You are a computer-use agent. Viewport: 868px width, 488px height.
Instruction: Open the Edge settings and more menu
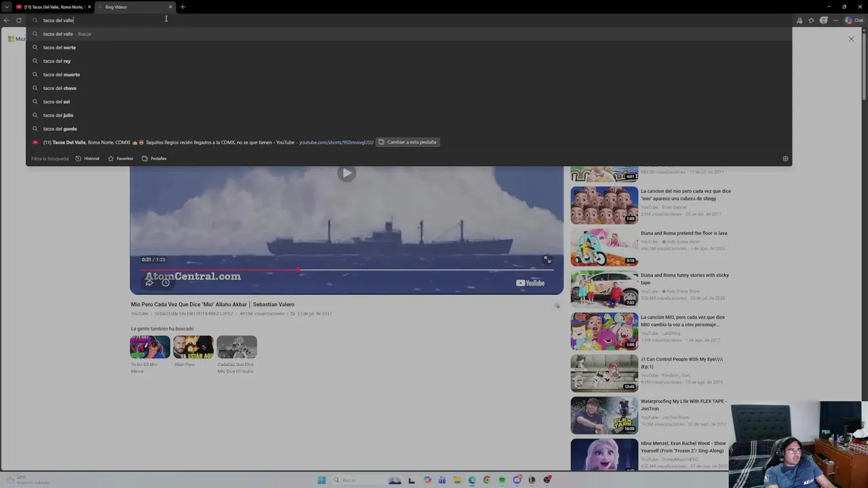pos(835,20)
